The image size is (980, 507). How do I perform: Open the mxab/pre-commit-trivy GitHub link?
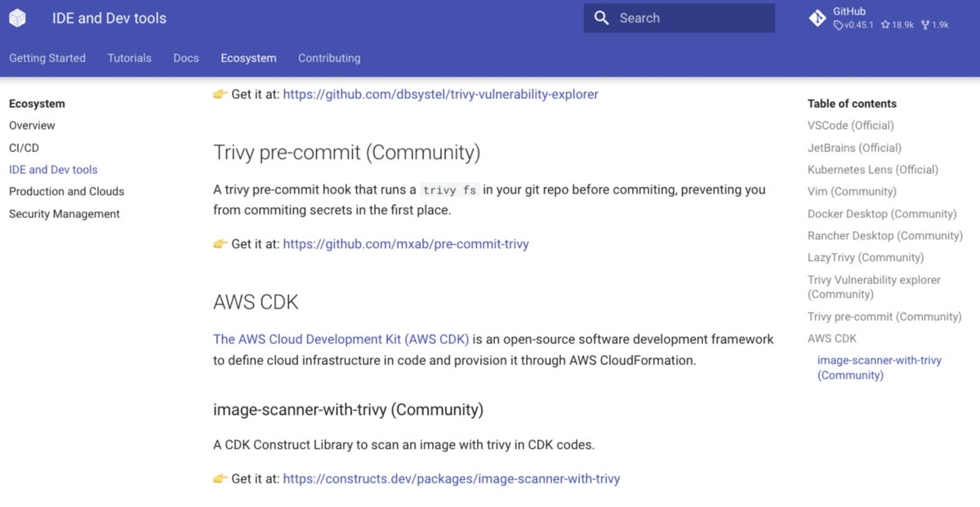406,244
